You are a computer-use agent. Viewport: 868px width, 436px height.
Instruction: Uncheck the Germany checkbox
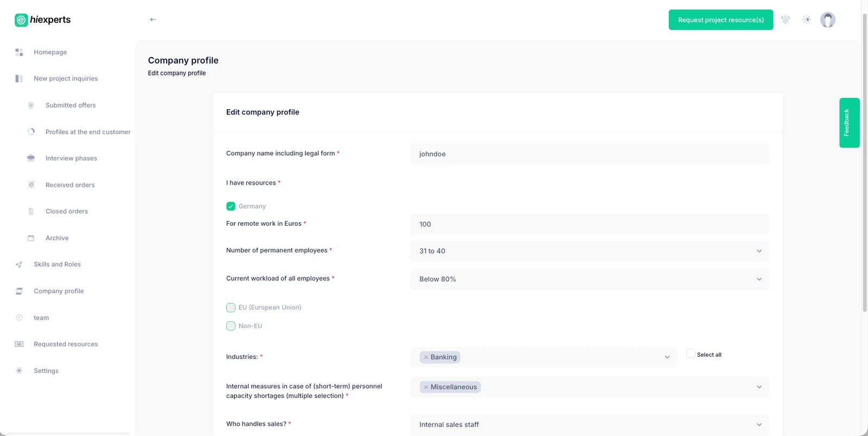pos(231,206)
